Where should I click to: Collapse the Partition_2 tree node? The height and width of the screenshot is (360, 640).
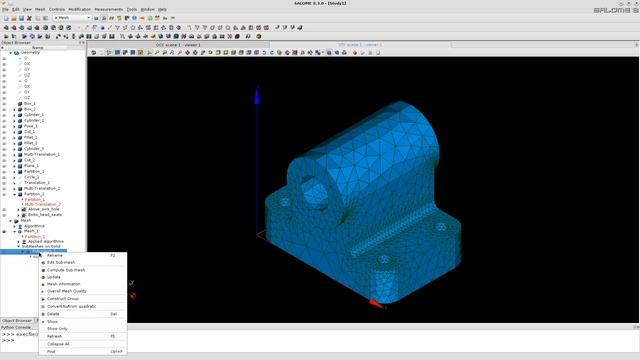[x=14, y=194]
